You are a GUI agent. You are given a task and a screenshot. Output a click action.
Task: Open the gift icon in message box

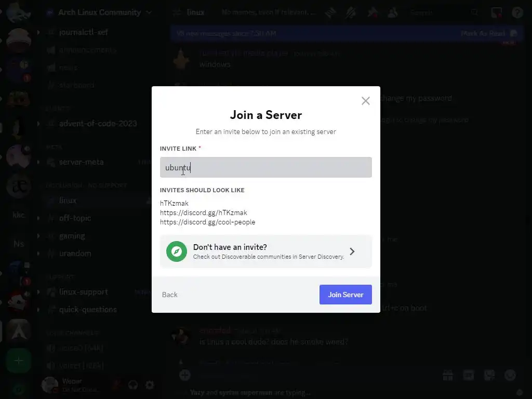pos(448,375)
